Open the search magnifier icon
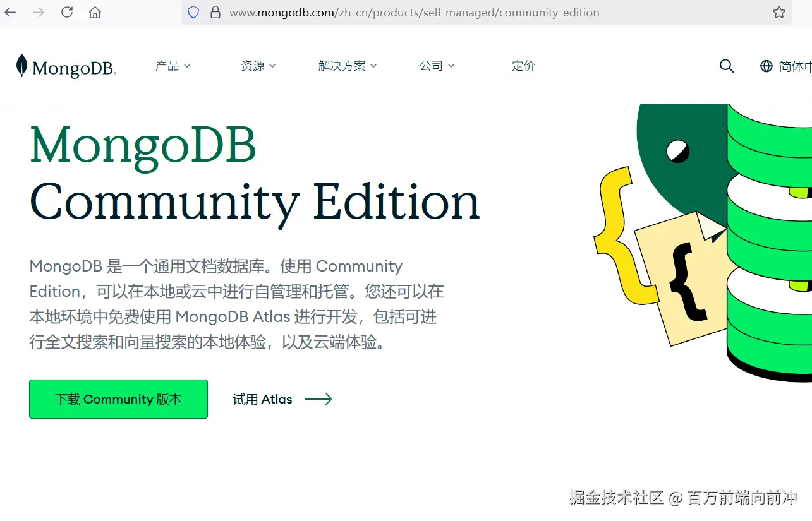Viewport: 812px width, 521px height. point(726,66)
